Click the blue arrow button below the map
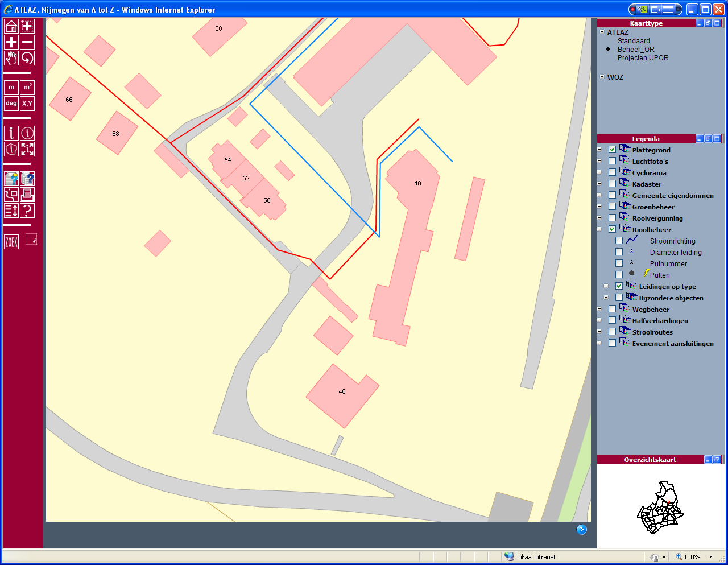The height and width of the screenshot is (565, 728). (581, 530)
